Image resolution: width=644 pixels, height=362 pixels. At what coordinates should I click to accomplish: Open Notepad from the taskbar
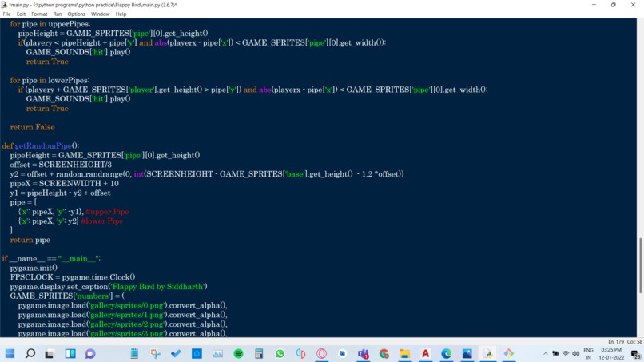(x=134, y=353)
